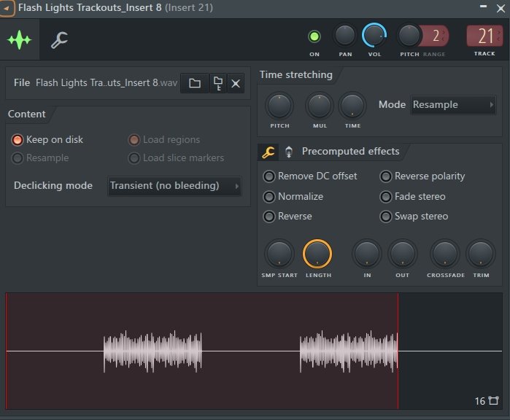Select the Keep on disk option
Viewport: 510px width, 420px height.
tap(47, 140)
